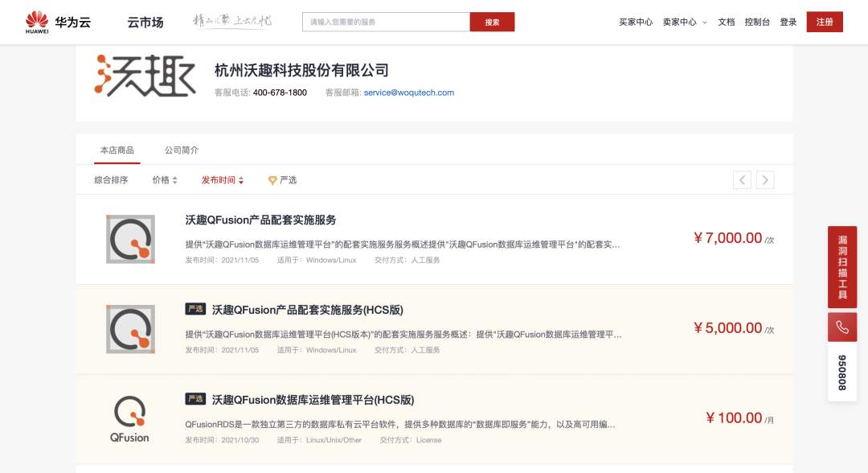Click company name 杭州沃趣科技股份有限公司
This screenshot has height=473, width=868.
tap(301, 70)
